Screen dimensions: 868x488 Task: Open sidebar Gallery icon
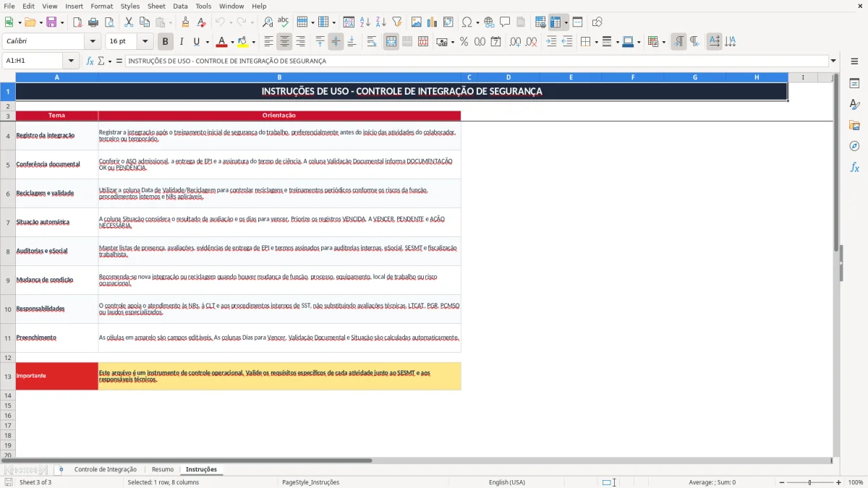click(854, 125)
